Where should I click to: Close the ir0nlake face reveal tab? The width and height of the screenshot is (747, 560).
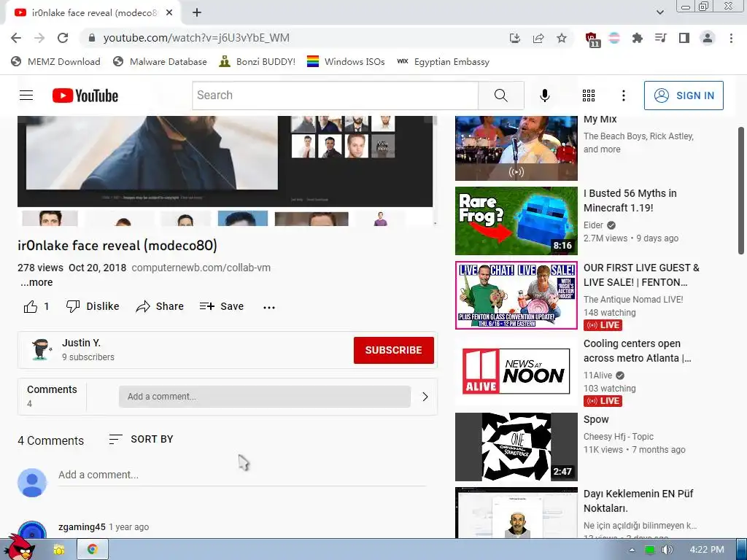[169, 13]
